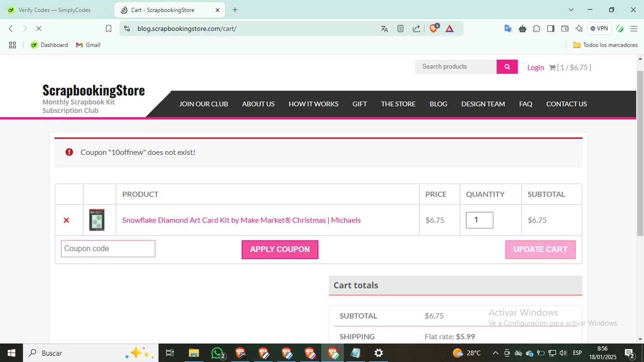Viewport: 644px width, 362px height.
Task: Open the tab grid apps icon
Action: click(12, 45)
